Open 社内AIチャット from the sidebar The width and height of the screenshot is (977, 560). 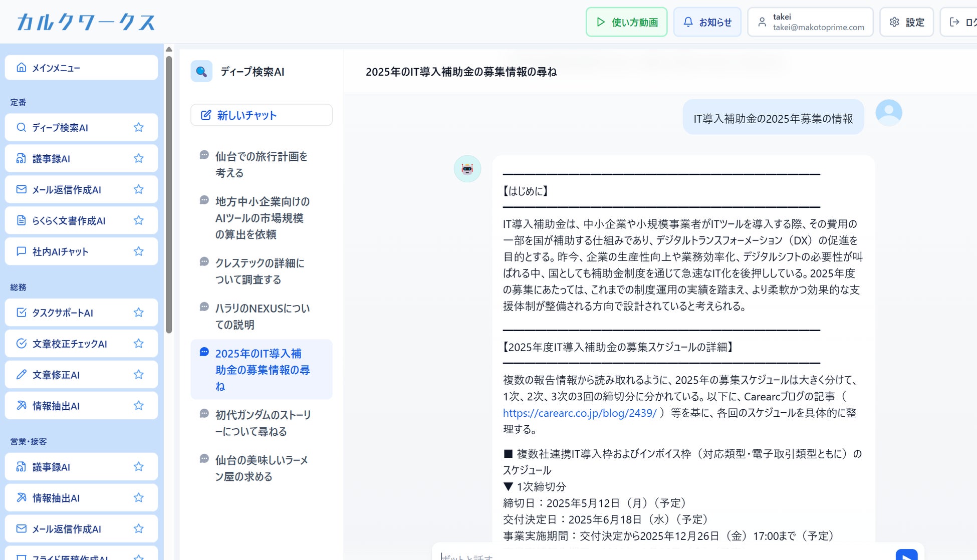point(60,251)
